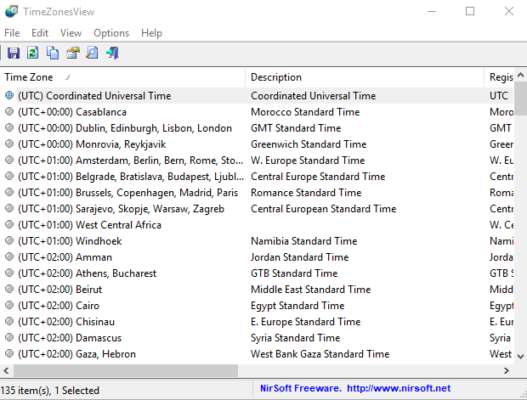This screenshot has height=400, width=527.
Task: Click the Syria Standard Time description cell
Action: (x=295, y=338)
